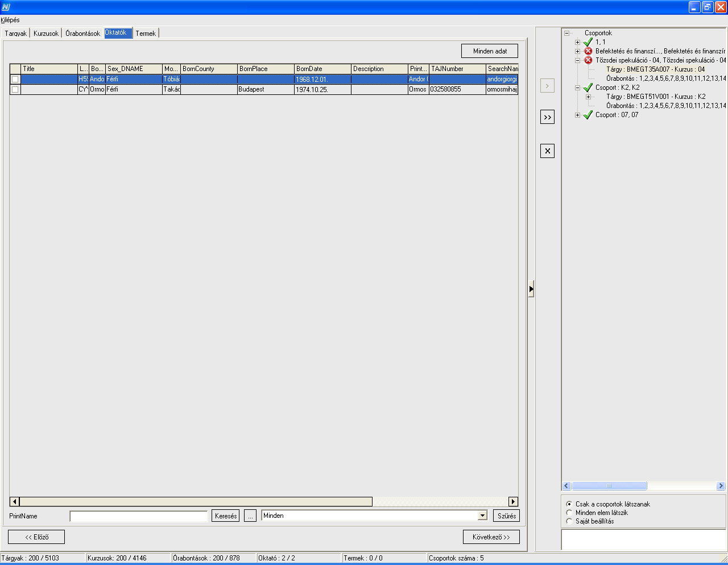Click the Keresés search button
The height and width of the screenshot is (565, 728).
226,516
